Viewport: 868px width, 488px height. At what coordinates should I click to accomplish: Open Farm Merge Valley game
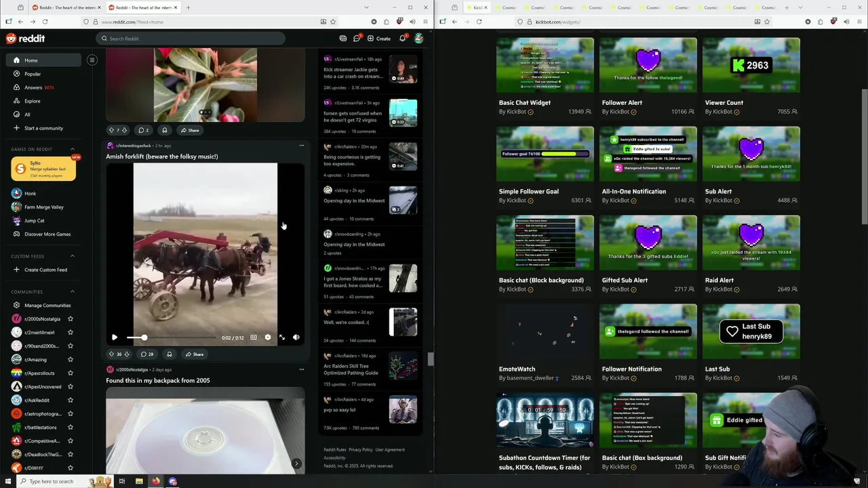[43, 207]
